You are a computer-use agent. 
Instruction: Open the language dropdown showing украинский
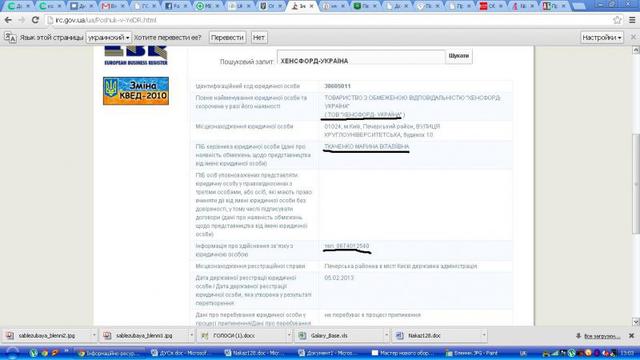coord(109,38)
